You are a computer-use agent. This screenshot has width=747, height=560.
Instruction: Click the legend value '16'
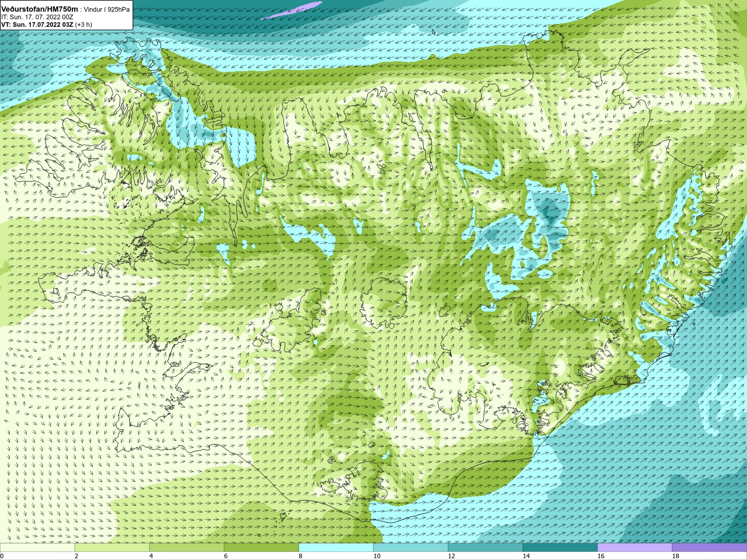point(601,556)
